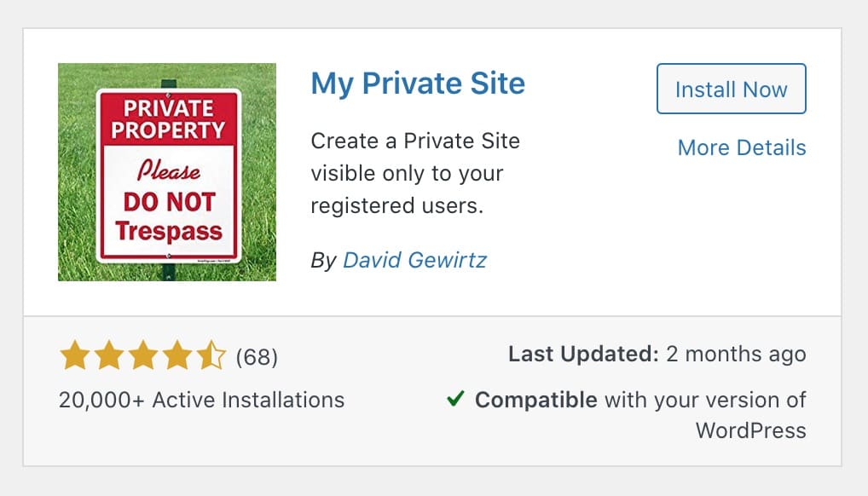Click the plugin description paragraph
Screen dimensions: 868x496
[x=415, y=173]
